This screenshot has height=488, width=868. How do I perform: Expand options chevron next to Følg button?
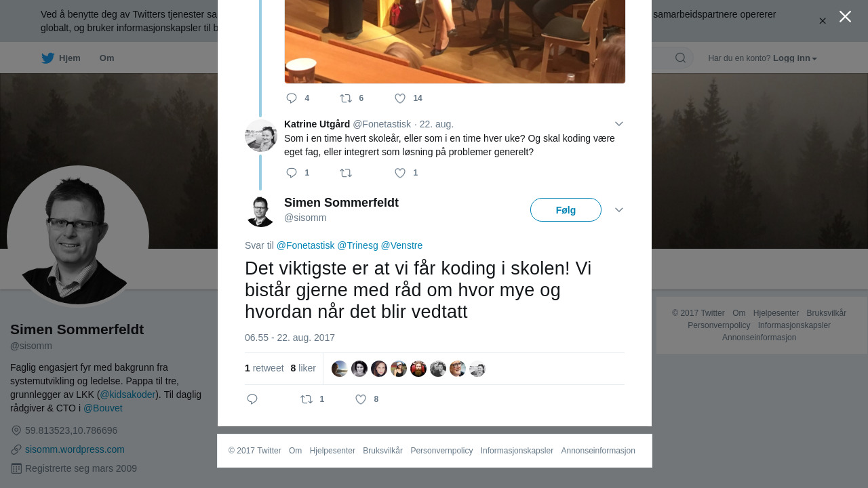(x=618, y=209)
